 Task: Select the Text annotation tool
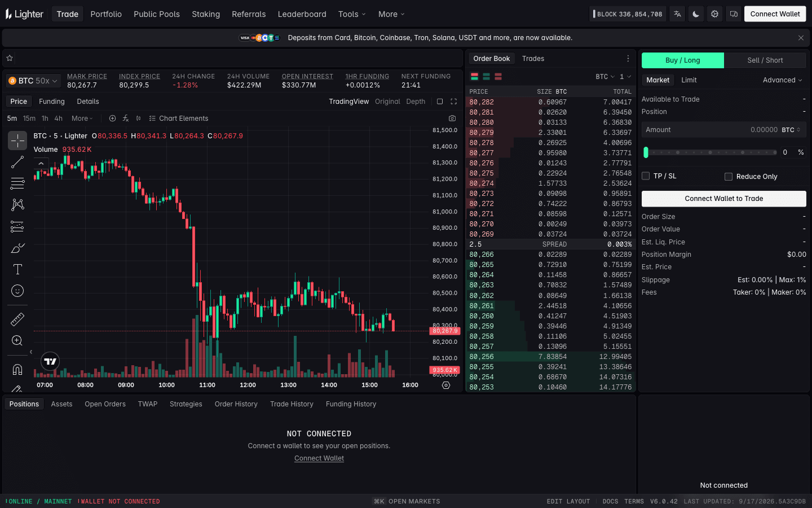pyautogui.click(x=17, y=269)
